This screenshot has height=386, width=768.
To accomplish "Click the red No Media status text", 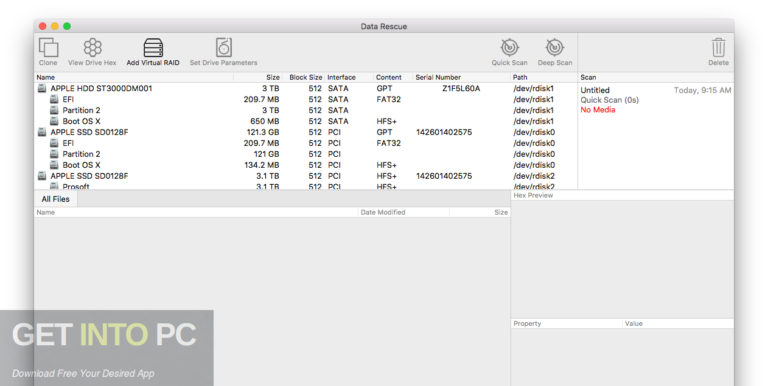I will click(598, 110).
